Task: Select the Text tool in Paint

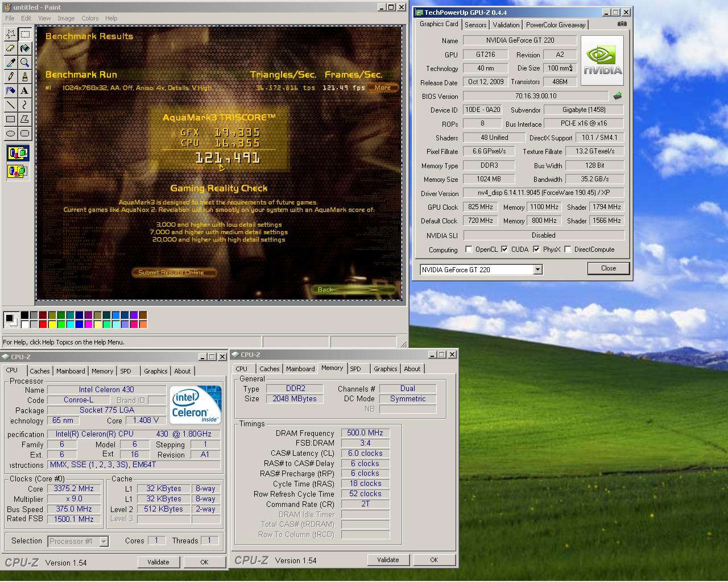Action: coord(24,91)
